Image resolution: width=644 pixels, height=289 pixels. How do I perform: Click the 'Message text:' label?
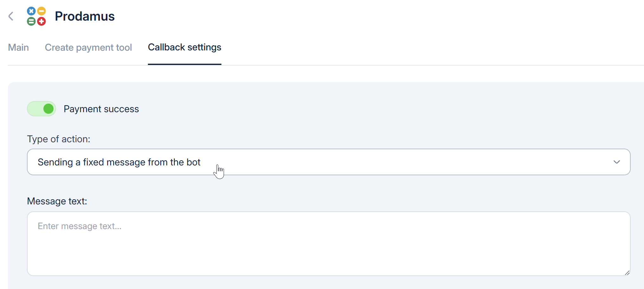coord(57,201)
